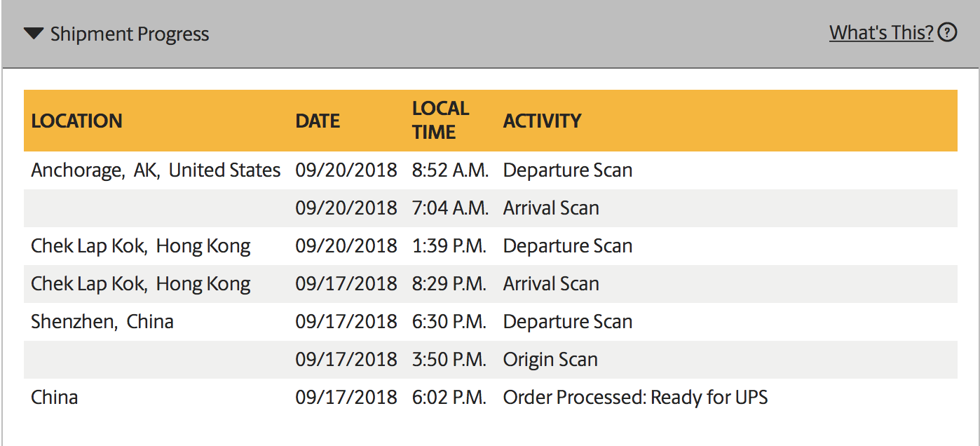Select the 7:04 A.M. Arrival Scan row
The image size is (980, 446).
coord(491,208)
